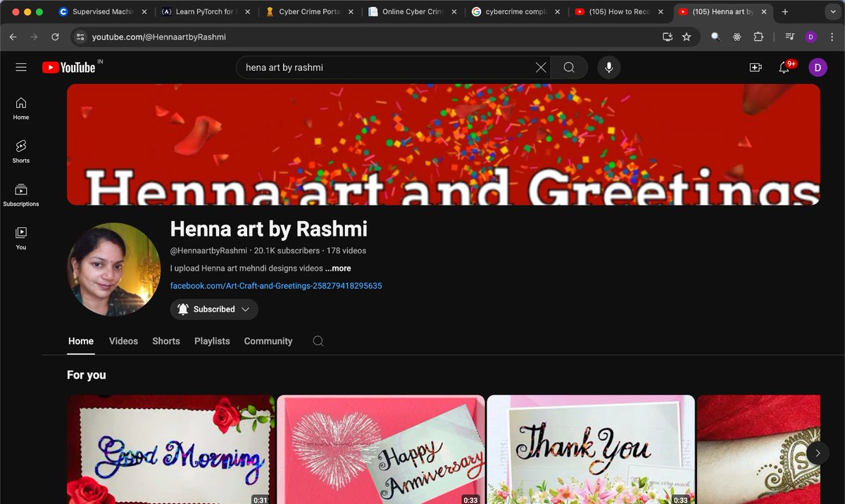Bookmark this page with the star
The width and height of the screenshot is (845, 504).
click(687, 37)
